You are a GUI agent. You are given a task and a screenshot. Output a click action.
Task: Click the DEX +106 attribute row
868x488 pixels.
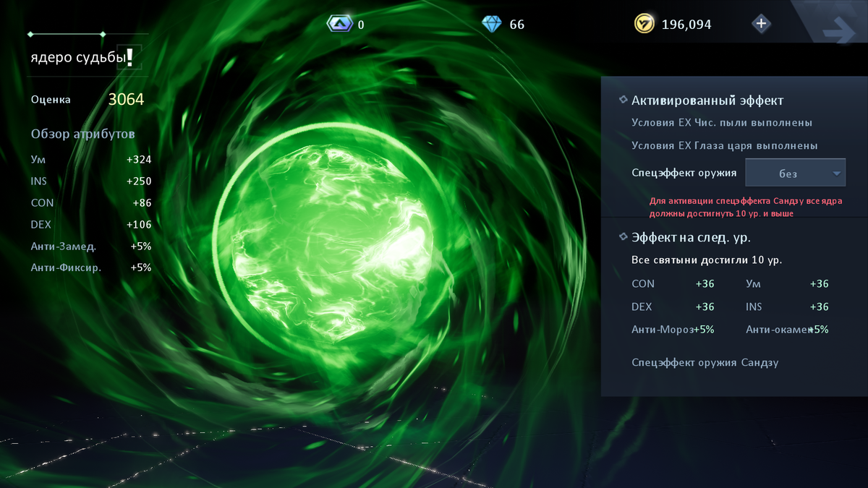91,225
